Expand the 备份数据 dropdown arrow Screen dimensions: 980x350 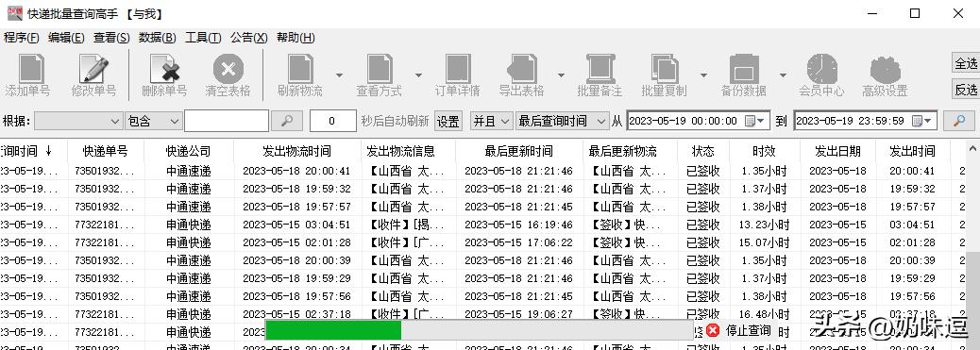[x=783, y=75]
